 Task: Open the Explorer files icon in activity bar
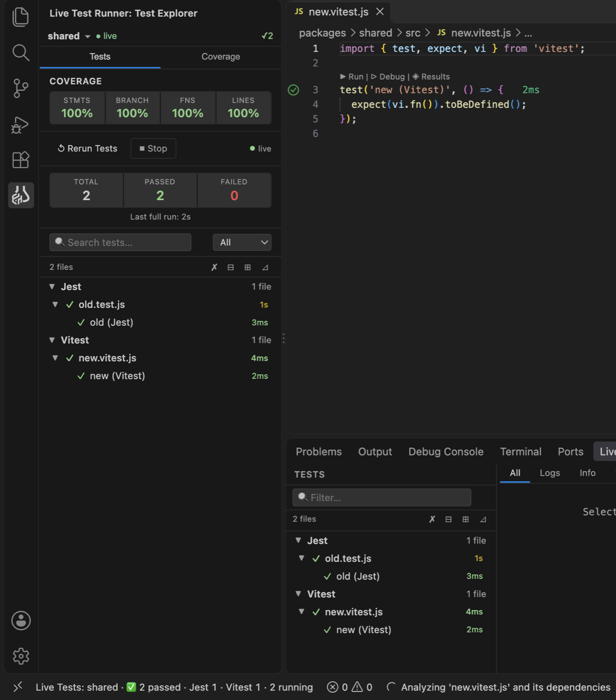point(21,17)
